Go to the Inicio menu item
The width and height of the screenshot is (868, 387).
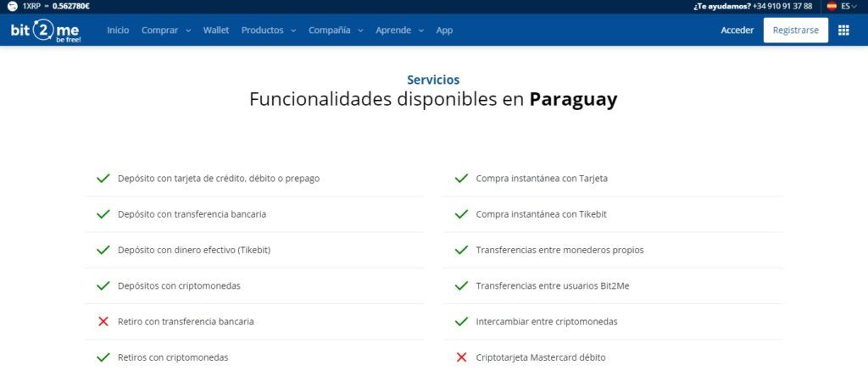pos(118,30)
